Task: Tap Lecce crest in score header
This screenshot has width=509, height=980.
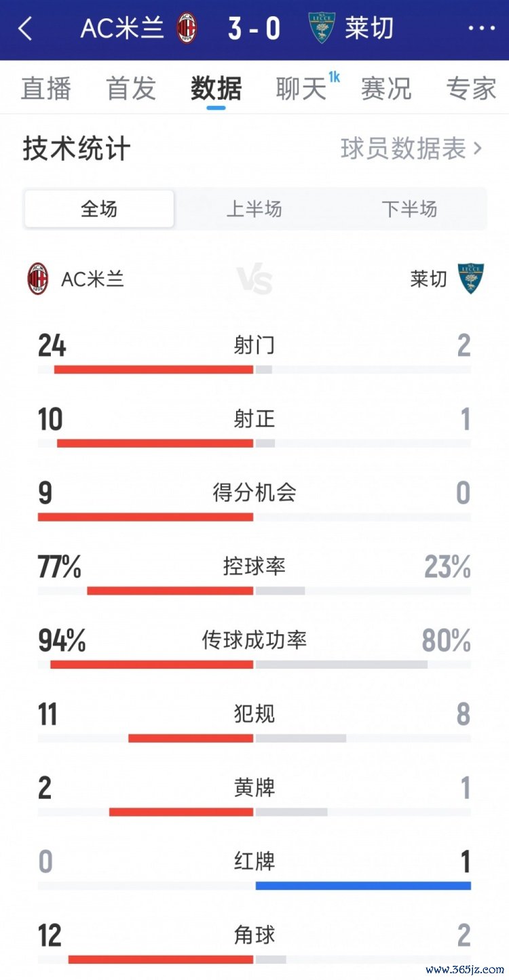Action: (x=322, y=29)
